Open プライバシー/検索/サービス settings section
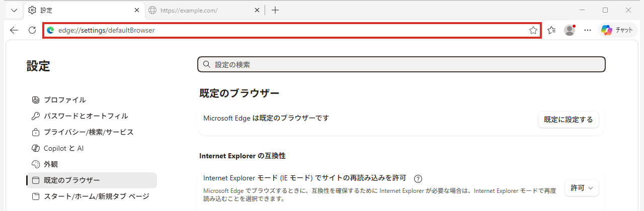This screenshot has width=644, height=211. coord(92,132)
